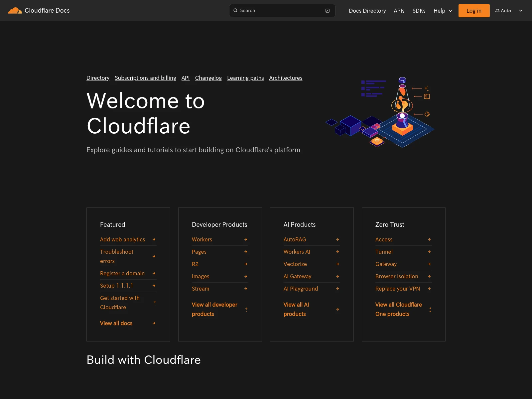Select the SDKs navigation item
The image size is (532, 399).
pyautogui.click(x=419, y=11)
